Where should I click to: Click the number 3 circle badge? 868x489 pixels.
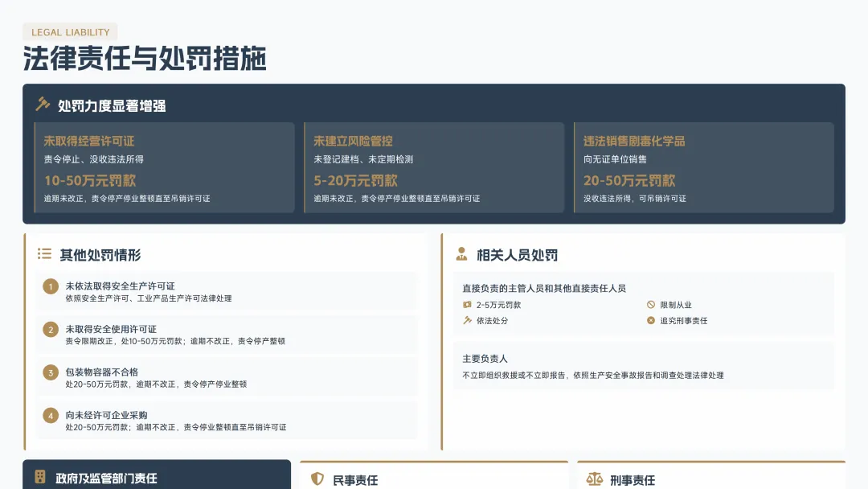pos(51,372)
